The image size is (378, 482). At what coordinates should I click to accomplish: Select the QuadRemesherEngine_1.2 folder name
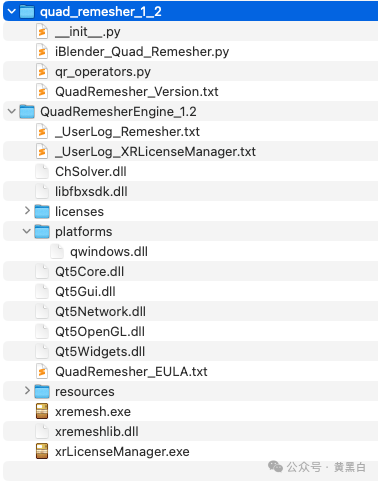coord(118,112)
